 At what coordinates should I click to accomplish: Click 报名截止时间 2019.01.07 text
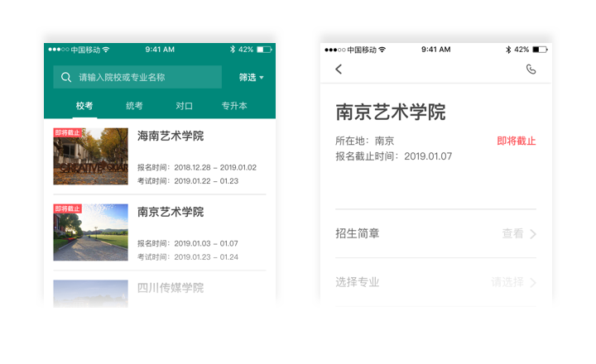[x=394, y=156]
